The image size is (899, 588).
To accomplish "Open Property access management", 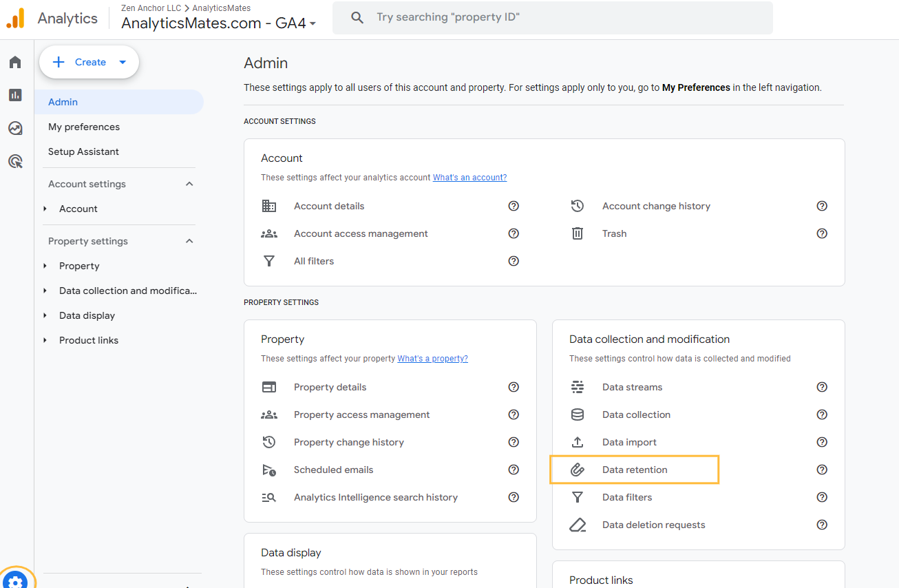I will point(361,414).
